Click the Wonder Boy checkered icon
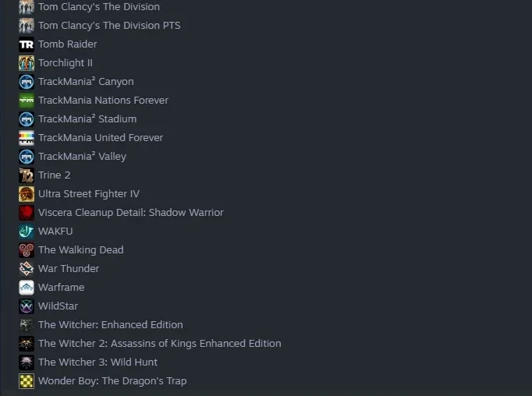The width and height of the screenshot is (532, 396). [x=27, y=381]
